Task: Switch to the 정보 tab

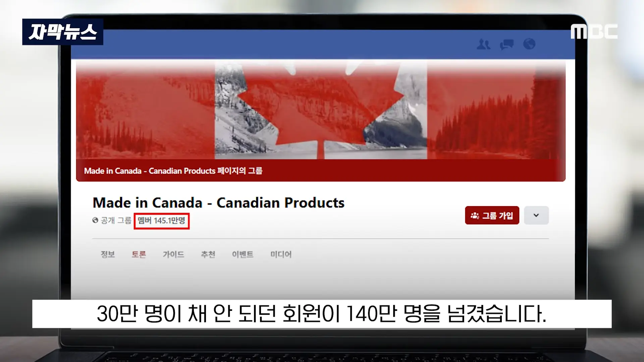Action: pos(108,254)
